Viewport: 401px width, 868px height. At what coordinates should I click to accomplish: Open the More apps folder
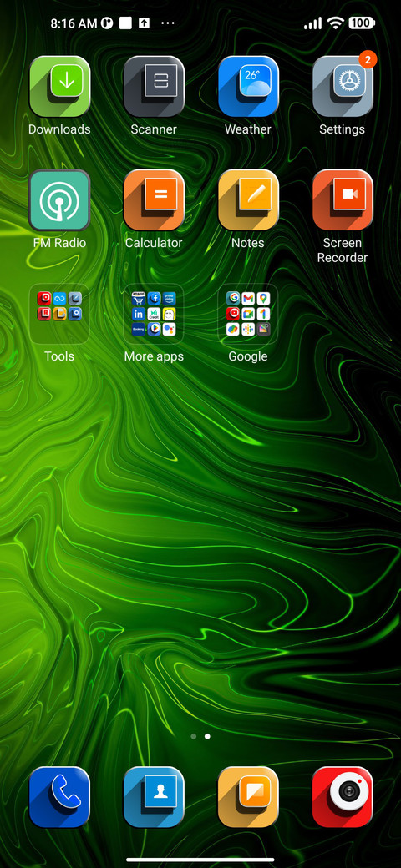click(x=154, y=313)
